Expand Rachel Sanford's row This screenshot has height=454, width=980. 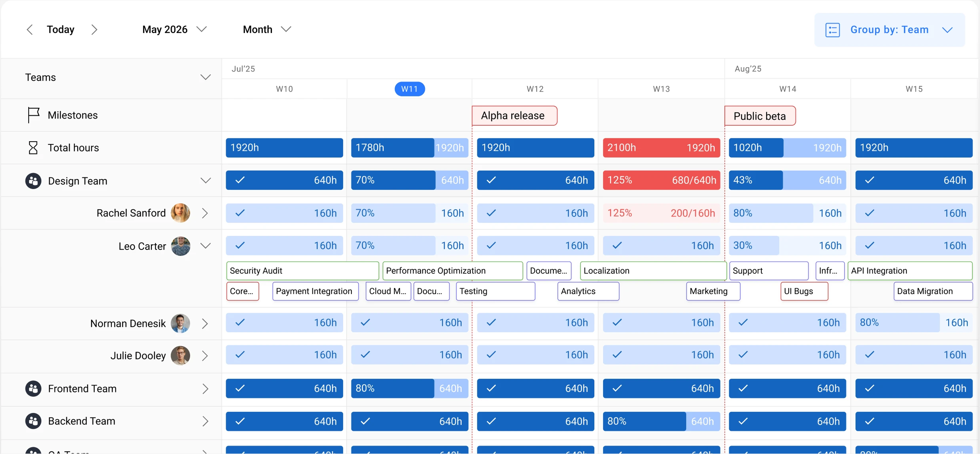[x=205, y=213]
